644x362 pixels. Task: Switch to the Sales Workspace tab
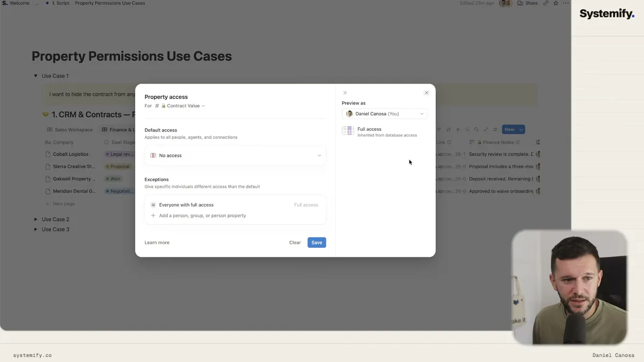coord(70,130)
